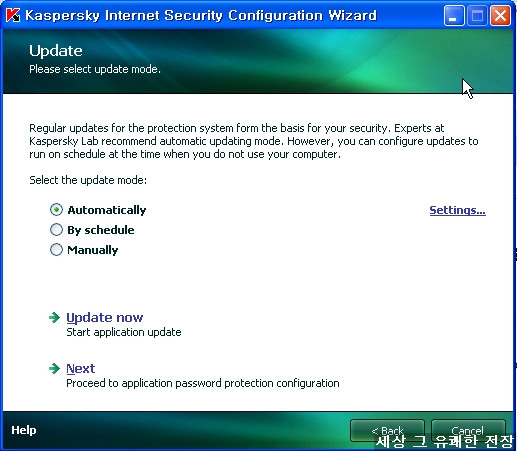Minimize the Configuration Wizard window
The height and width of the screenshot is (451, 517).
click(x=454, y=16)
